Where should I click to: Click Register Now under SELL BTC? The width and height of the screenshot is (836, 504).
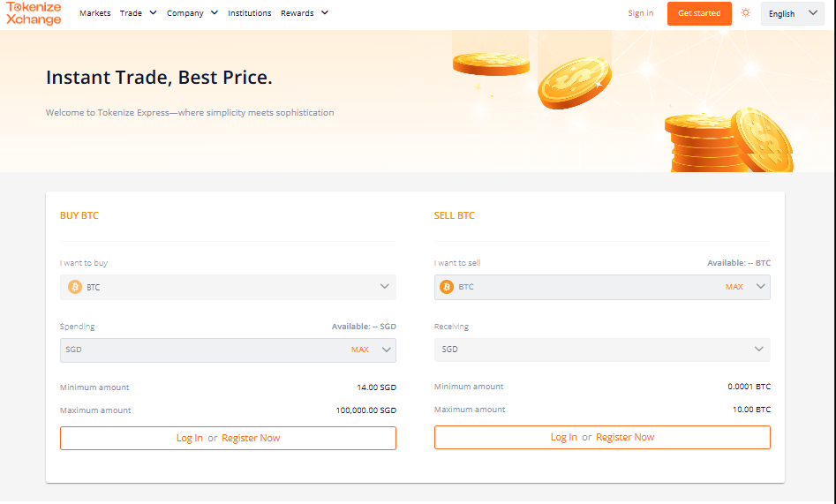point(625,437)
